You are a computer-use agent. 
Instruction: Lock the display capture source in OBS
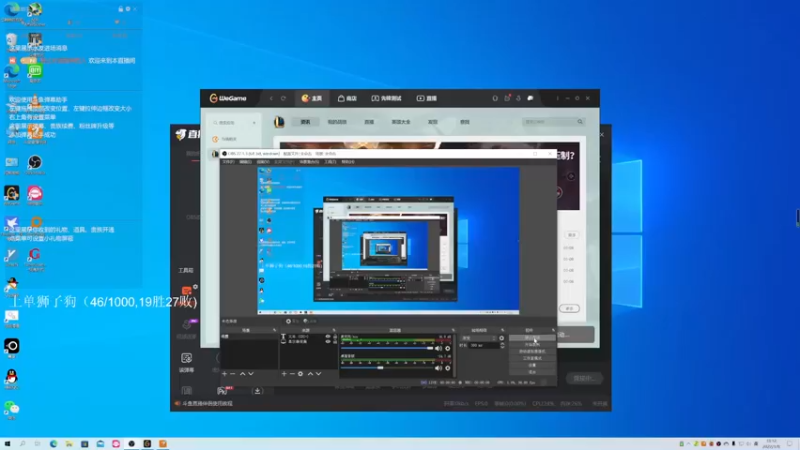click(335, 341)
